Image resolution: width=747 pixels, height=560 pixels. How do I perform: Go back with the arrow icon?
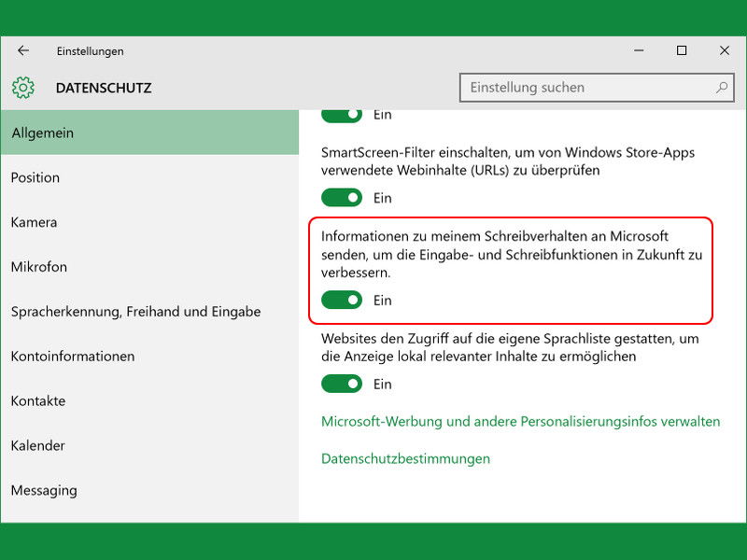22,50
